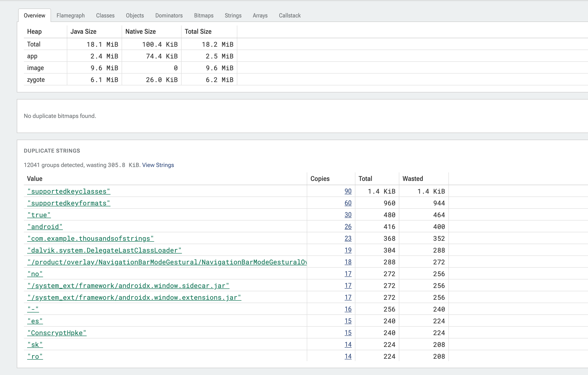588x375 pixels.
Task: Select the image heap row label
Action: pos(35,68)
